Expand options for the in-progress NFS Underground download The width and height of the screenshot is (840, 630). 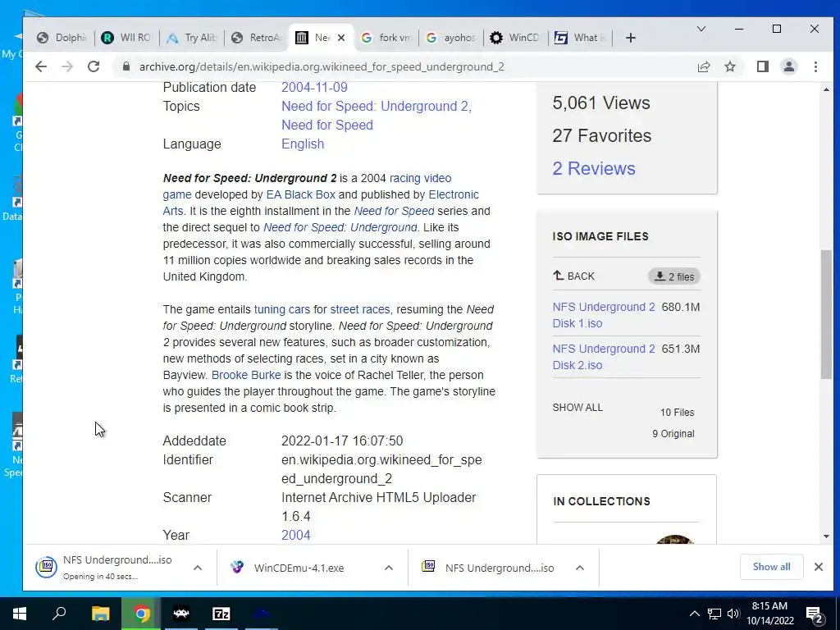[x=198, y=568]
